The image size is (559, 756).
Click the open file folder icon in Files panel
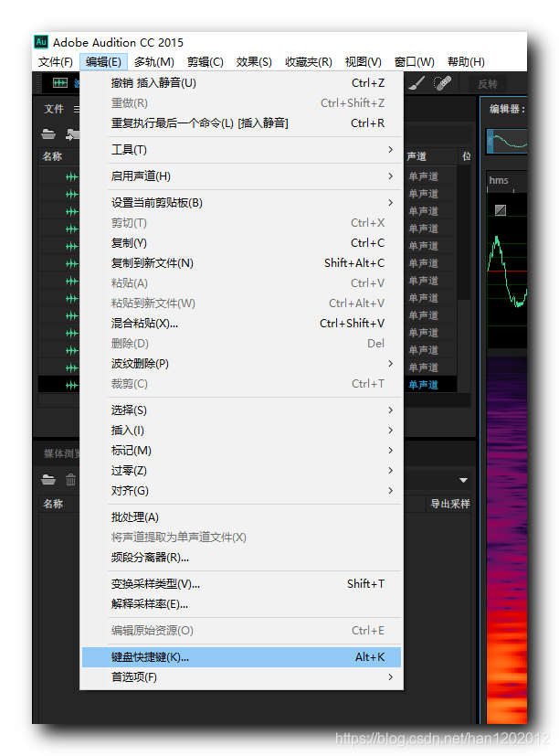point(48,134)
